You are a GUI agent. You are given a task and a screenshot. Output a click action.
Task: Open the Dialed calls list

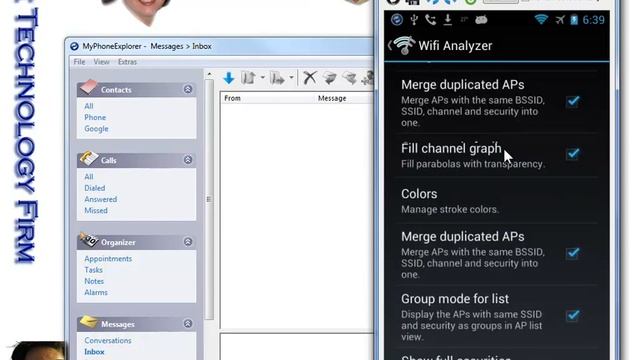pos(95,188)
